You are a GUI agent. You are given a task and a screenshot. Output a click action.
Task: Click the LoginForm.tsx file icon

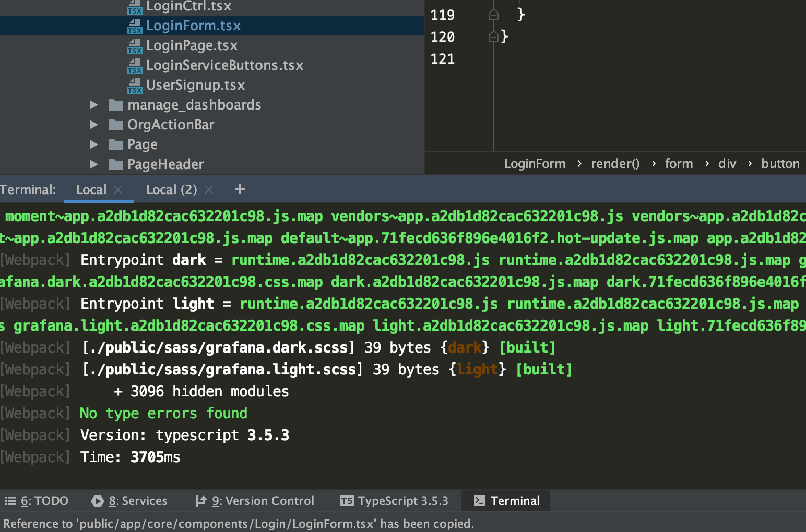tap(135, 26)
